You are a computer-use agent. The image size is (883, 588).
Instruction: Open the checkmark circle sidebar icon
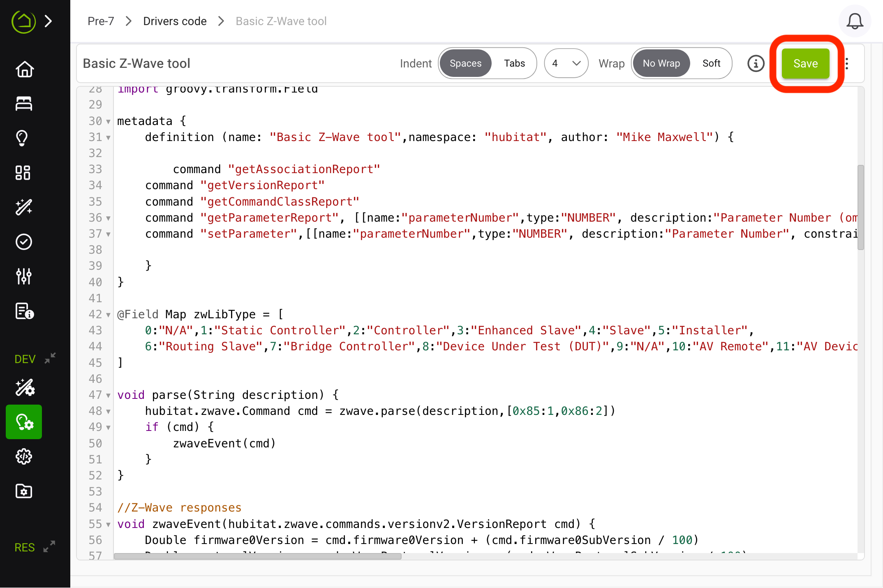pyautogui.click(x=24, y=242)
